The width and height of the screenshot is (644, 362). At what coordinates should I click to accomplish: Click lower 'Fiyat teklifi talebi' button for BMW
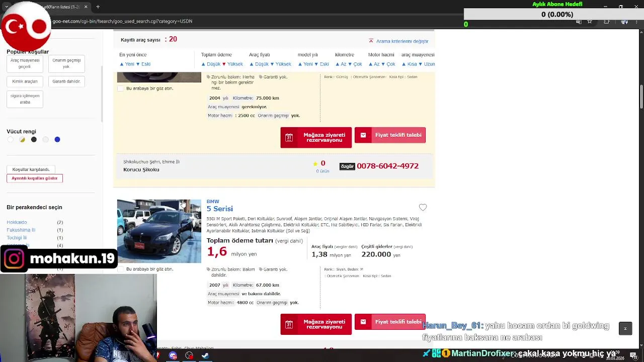[390, 322]
